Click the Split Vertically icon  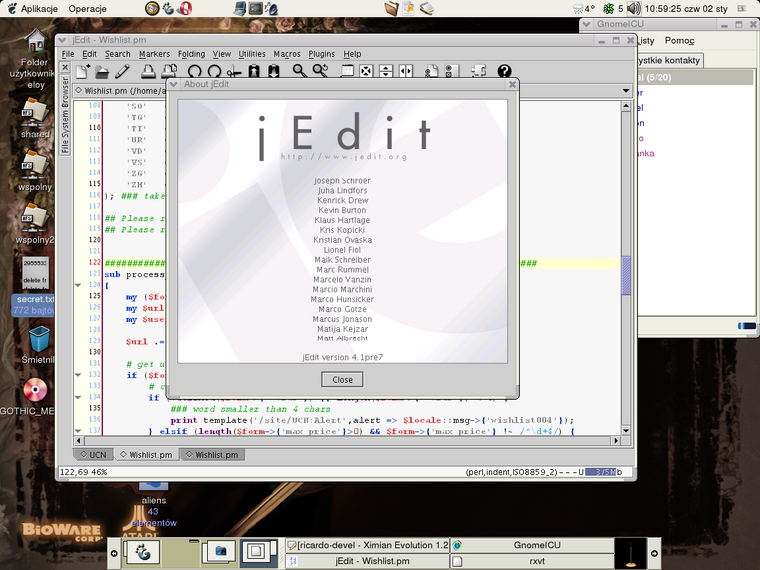pos(406,72)
